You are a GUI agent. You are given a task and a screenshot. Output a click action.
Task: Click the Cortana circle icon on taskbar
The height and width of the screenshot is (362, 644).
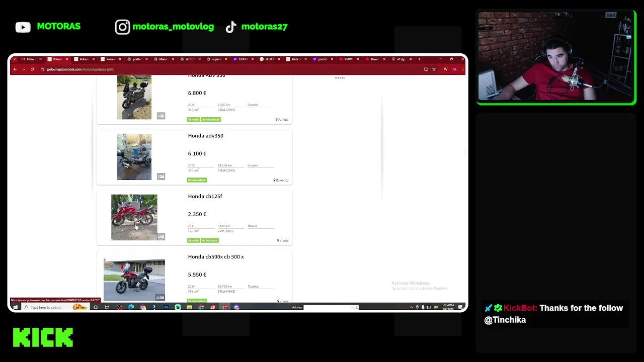tap(95, 307)
